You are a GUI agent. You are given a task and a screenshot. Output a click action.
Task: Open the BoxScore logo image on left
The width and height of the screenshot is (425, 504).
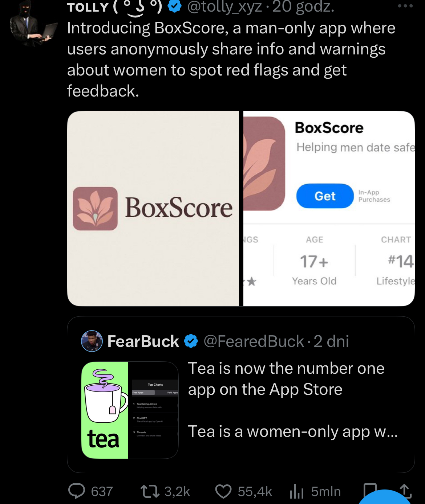153,209
